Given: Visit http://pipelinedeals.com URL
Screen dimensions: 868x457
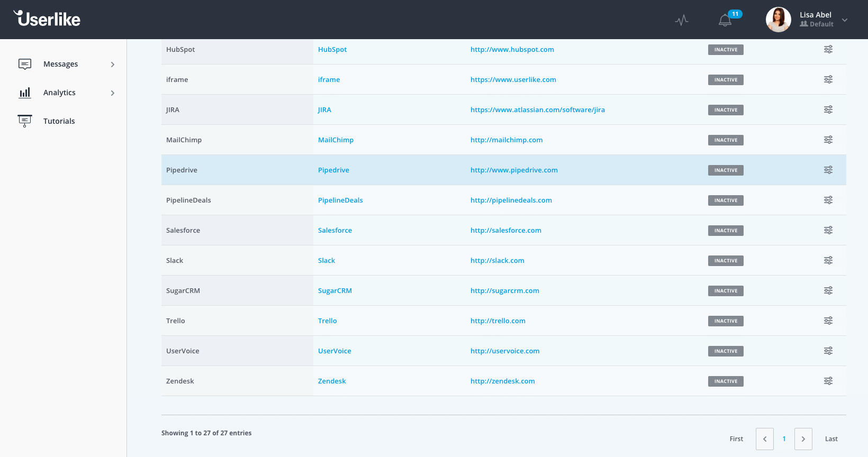Looking at the screenshot, I should click(511, 200).
